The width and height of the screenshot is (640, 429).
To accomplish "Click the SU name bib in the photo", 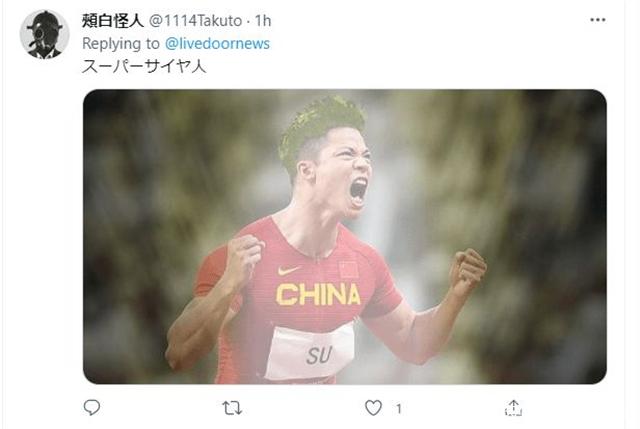I will click(x=311, y=352).
